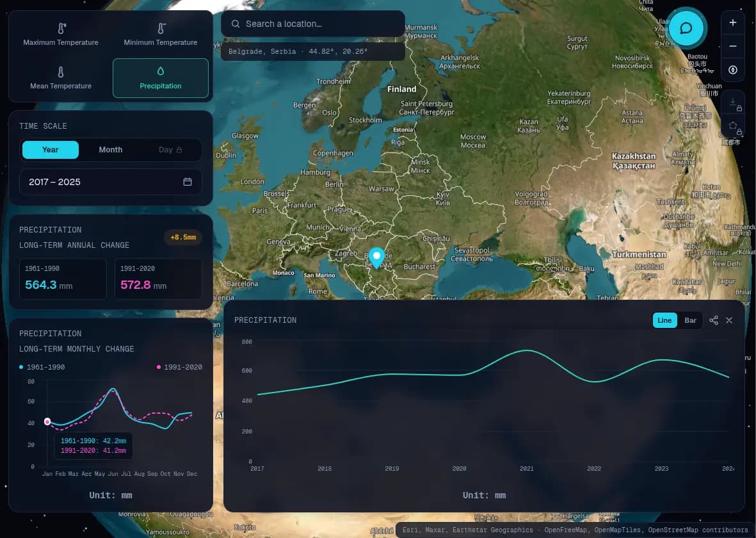Open the chat bubble assistant button

click(x=686, y=28)
